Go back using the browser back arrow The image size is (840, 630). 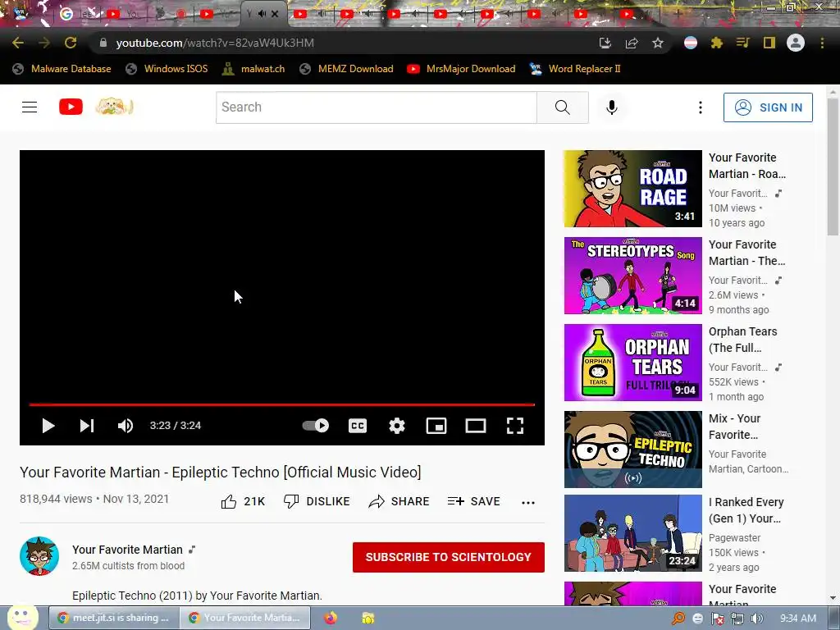tap(18, 43)
